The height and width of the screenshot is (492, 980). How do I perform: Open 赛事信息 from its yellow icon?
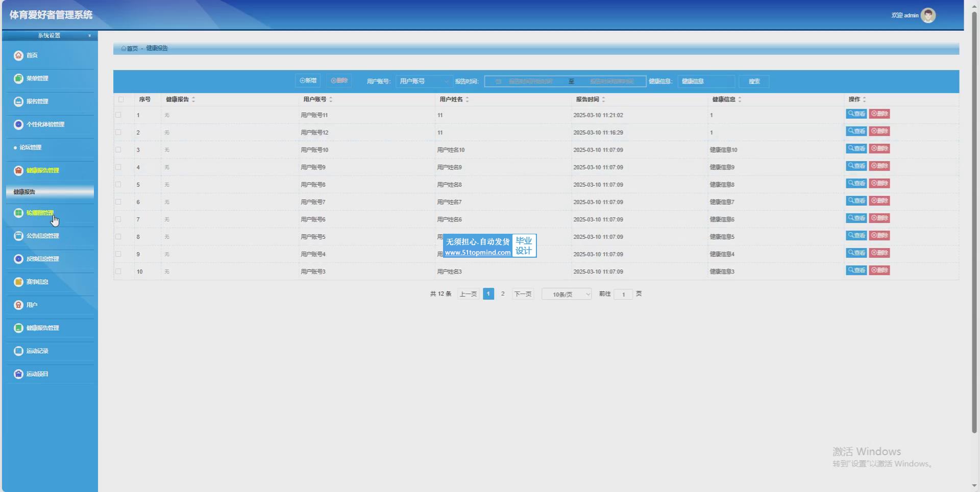(18, 282)
